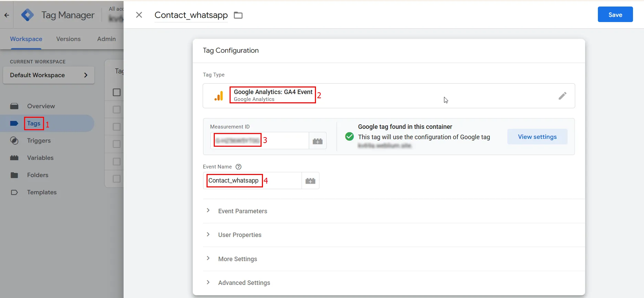Click the CURRENT WORKSPACE label
This screenshot has height=298, width=644.
click(38, 62)
